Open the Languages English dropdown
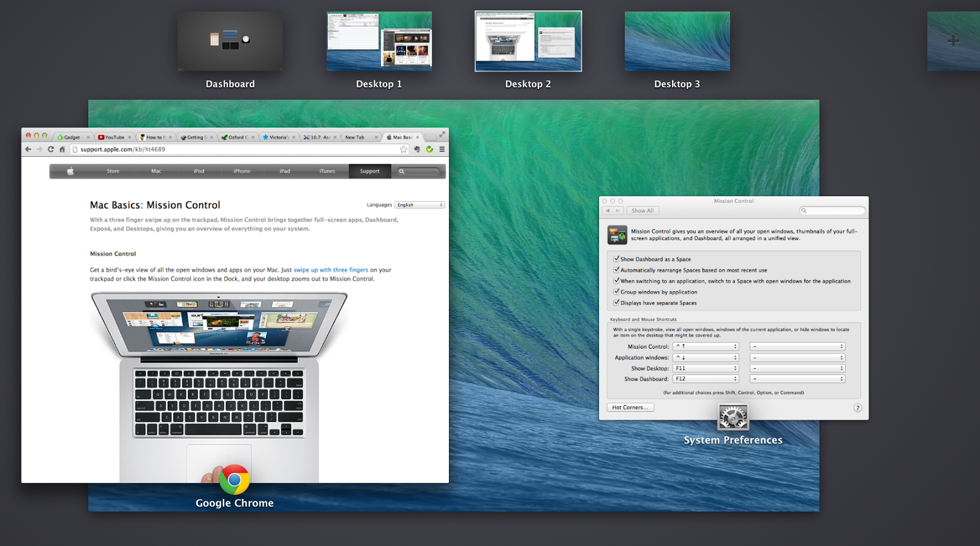 coord(420,205)
